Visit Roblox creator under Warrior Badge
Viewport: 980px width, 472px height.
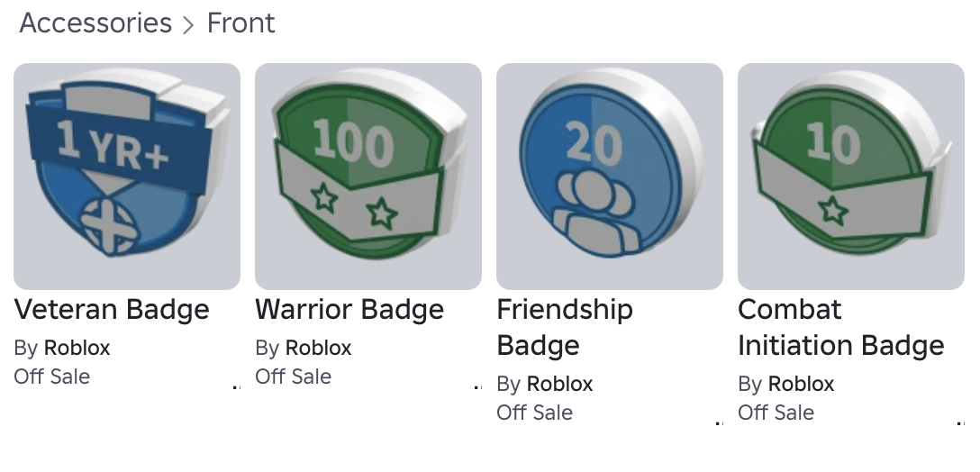318,348
